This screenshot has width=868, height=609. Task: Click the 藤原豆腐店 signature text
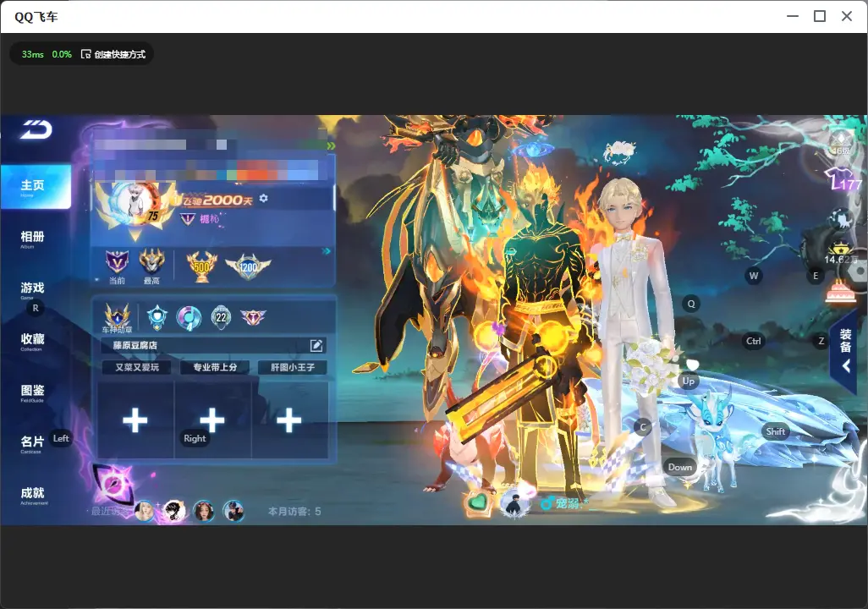click(135, 345)
